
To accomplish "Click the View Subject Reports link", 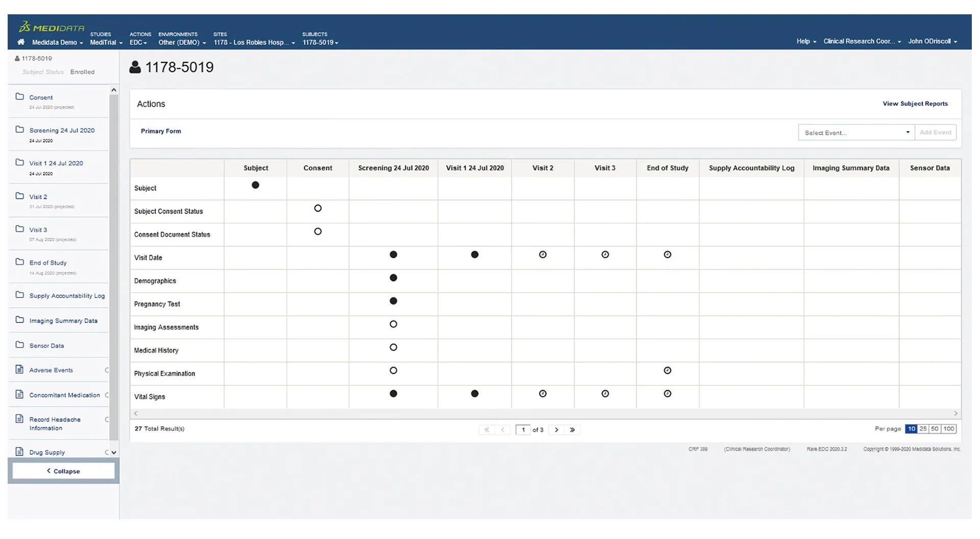I will point(915,104).
